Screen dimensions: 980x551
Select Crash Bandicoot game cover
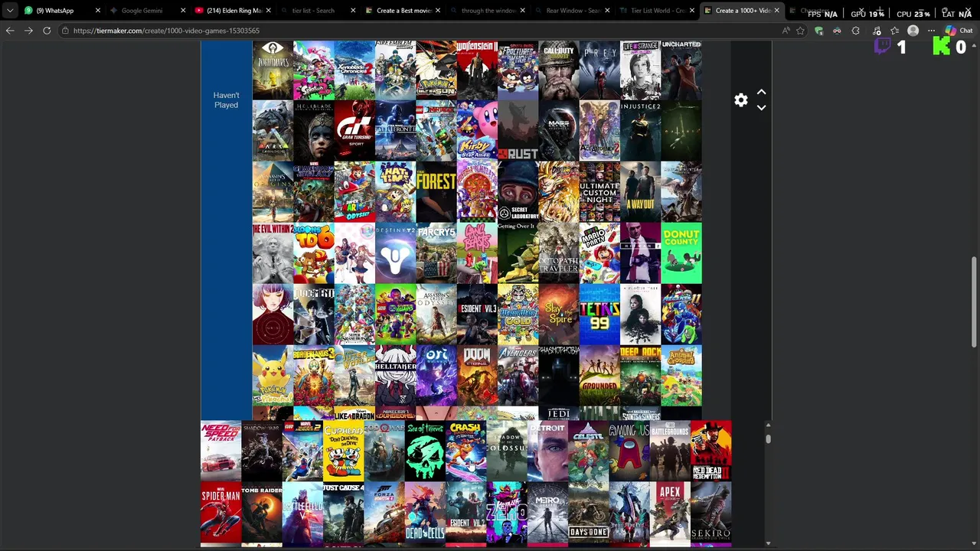[465, 451]
